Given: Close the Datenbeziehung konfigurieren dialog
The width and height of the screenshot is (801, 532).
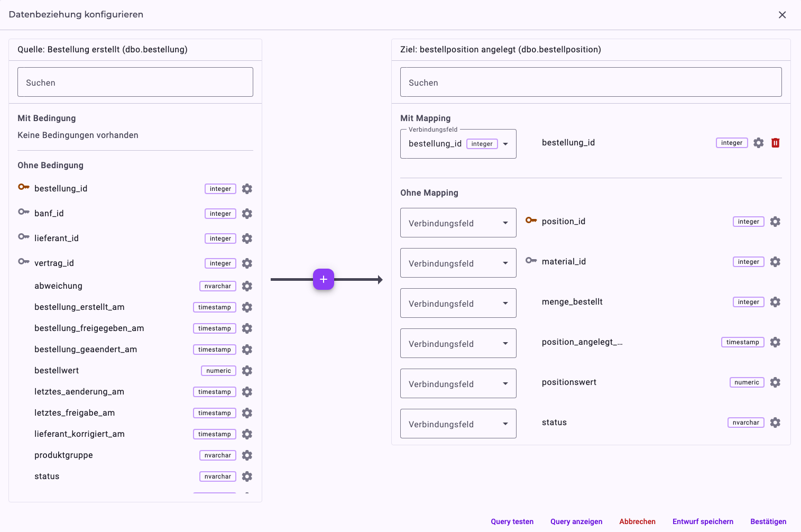Looking at the screenshot, I should [x=782, y=15].
